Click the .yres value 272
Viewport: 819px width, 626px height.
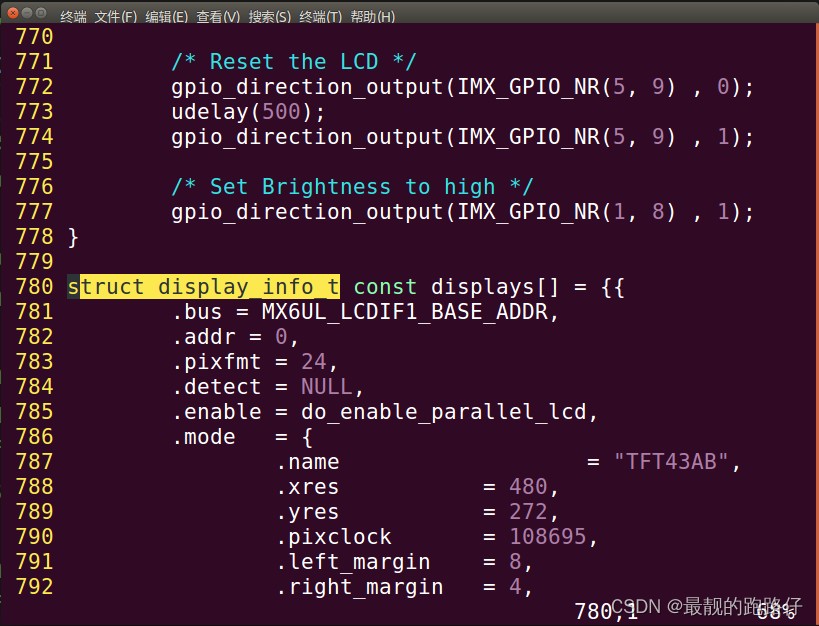click(528, 512)
